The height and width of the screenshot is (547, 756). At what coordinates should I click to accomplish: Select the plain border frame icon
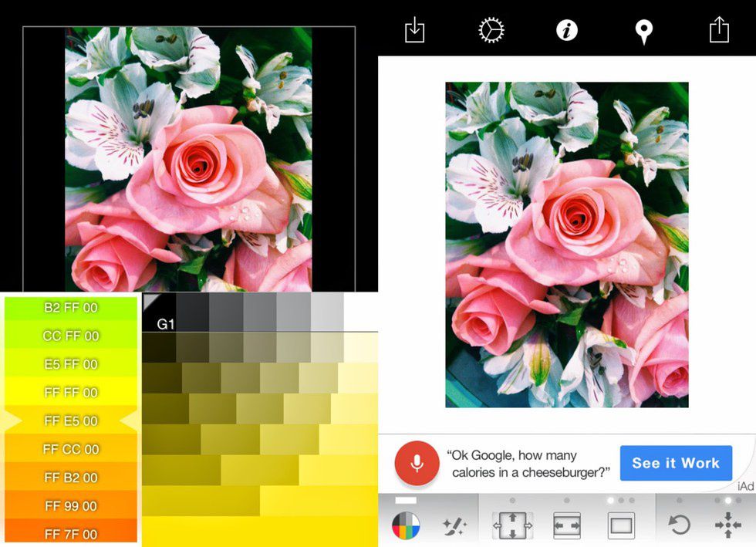pyautogui.click(x=620, y=526)
